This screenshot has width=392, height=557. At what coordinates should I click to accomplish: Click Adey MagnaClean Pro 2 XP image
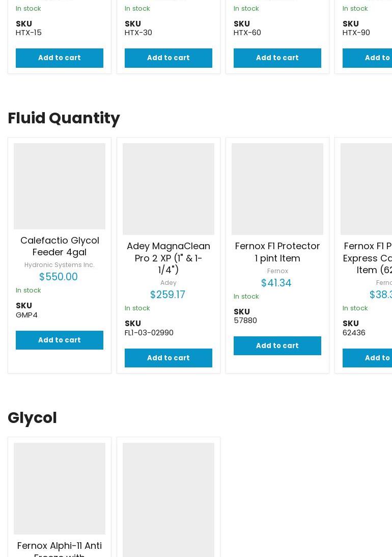click(x=169, y=189)
